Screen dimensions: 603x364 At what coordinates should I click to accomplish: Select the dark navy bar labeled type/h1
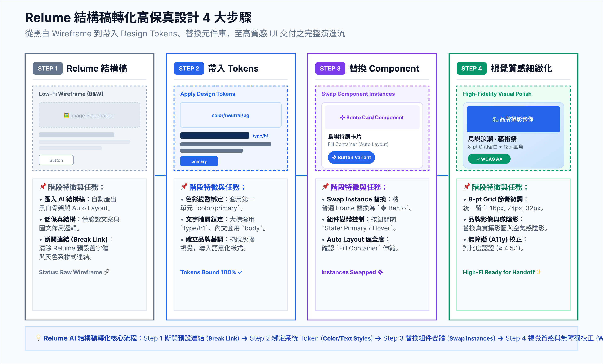[x=215, y=136]
